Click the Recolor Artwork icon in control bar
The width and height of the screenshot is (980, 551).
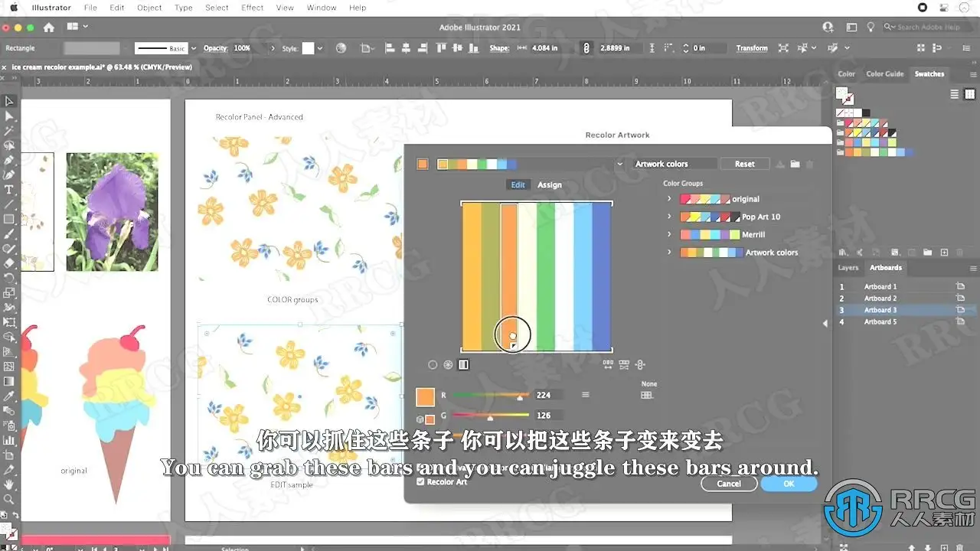click(x=341, y=48)
